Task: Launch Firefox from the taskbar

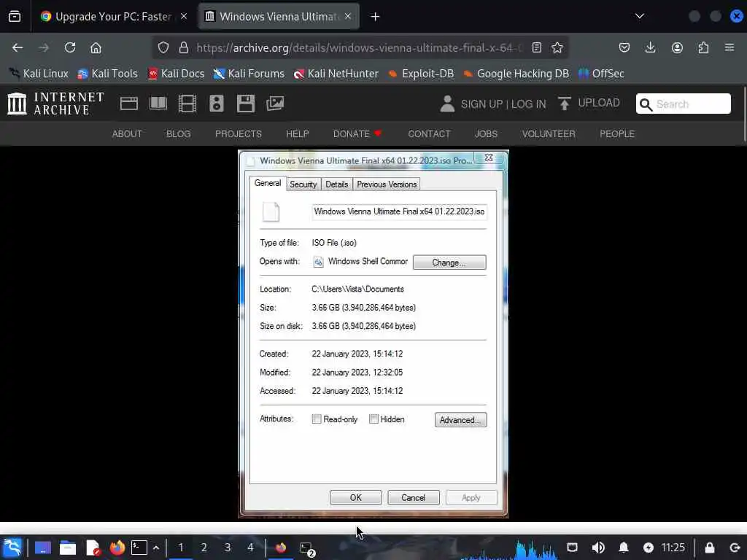Action: 117,548
